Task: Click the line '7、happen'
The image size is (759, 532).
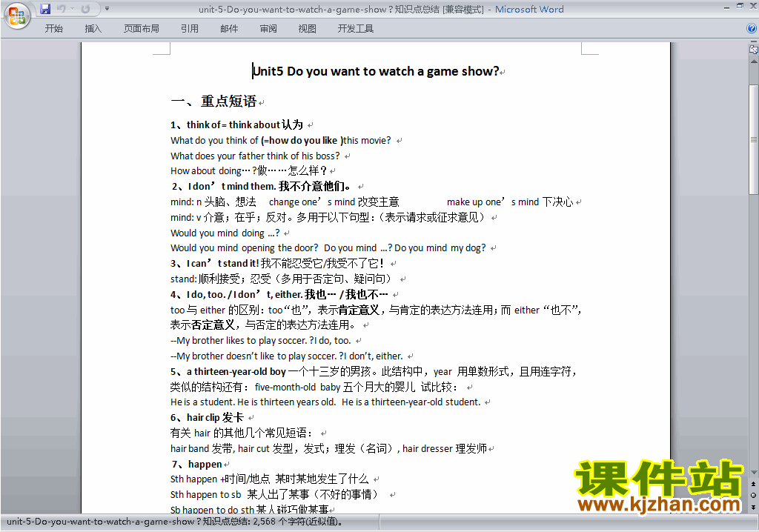Action: coord(197,465)
